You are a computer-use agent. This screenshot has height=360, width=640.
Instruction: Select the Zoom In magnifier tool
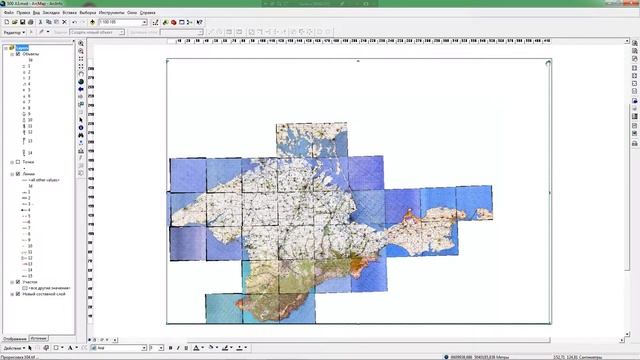click(81, 44)
